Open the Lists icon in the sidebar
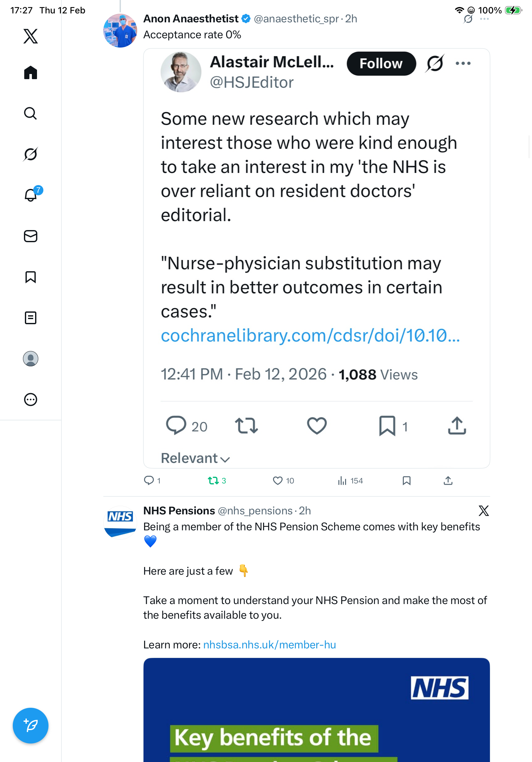The image size is (532, 762). (31, 317)
